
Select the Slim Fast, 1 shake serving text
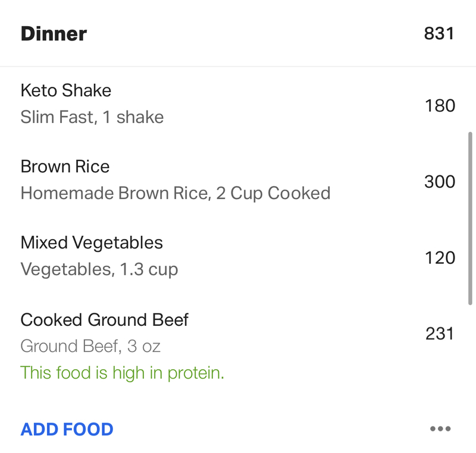click(x=92, y=117)
